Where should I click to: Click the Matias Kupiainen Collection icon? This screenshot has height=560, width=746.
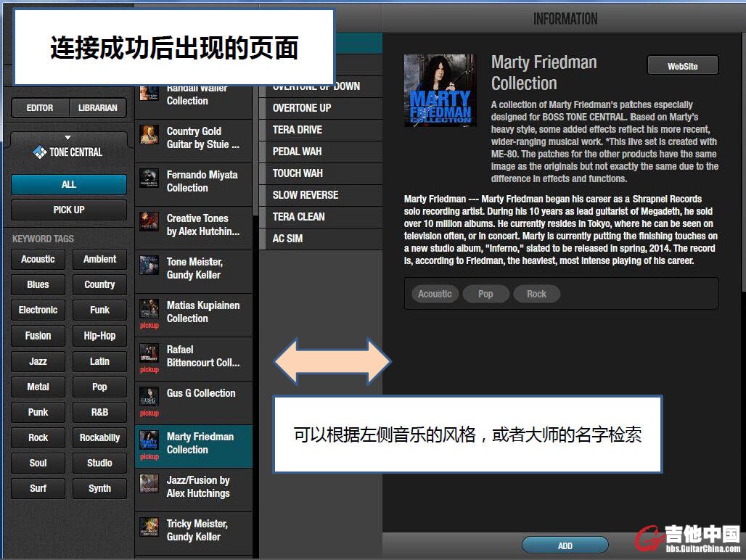pyautogui.click(x=149, y=308)
